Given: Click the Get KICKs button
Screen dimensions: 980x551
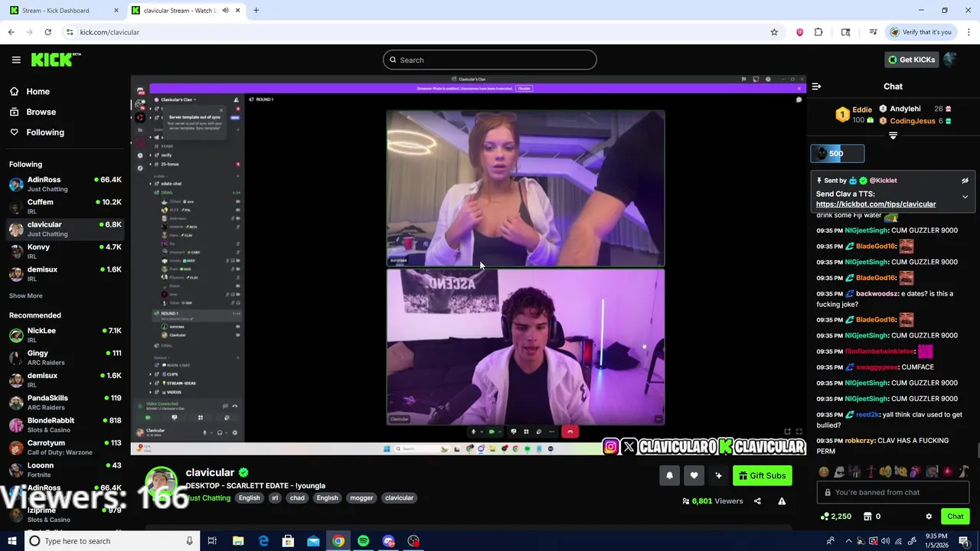Looking at the screenshot, I should (x=910, y=60).
